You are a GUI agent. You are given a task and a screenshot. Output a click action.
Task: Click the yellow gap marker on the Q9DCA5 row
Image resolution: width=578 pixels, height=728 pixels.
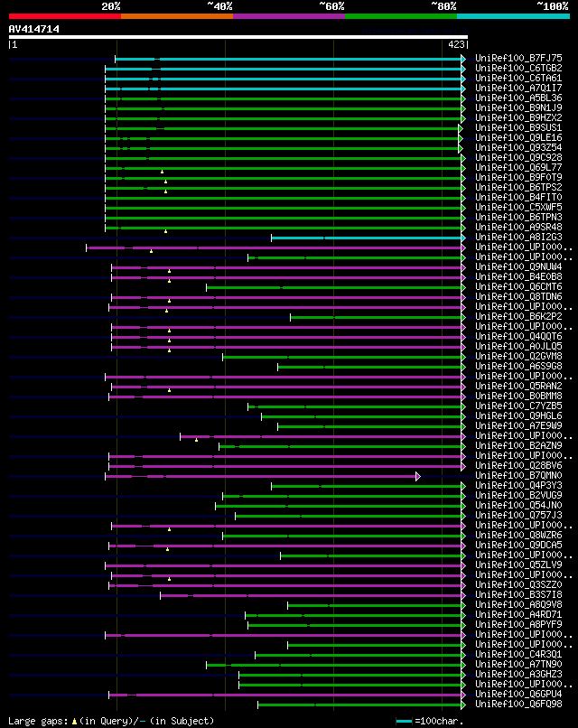[x=168, y=549]
